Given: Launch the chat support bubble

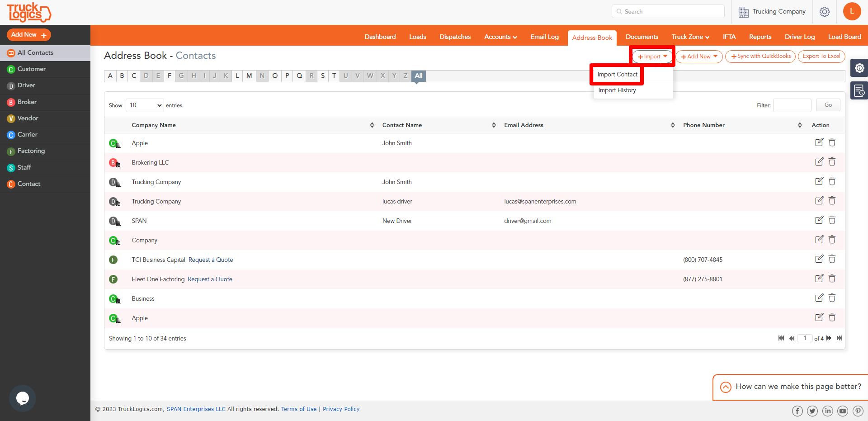Looking at the screenshot, I should coord(22,398).
